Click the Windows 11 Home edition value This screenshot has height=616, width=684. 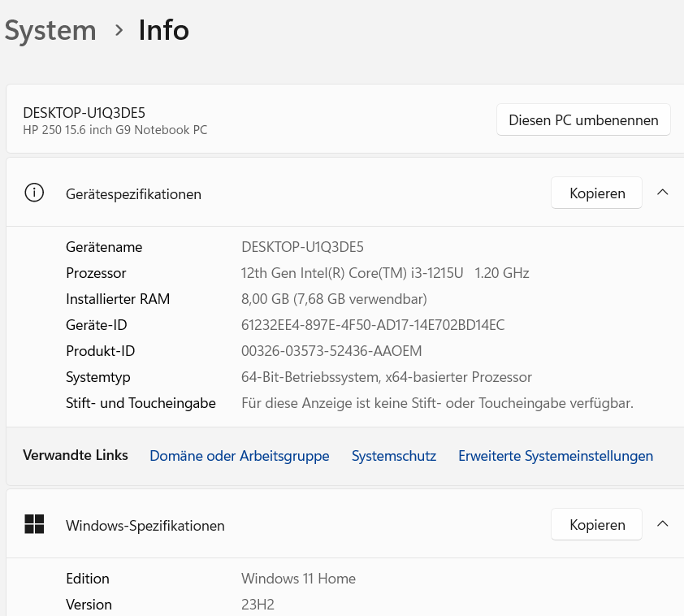(298, 579)
